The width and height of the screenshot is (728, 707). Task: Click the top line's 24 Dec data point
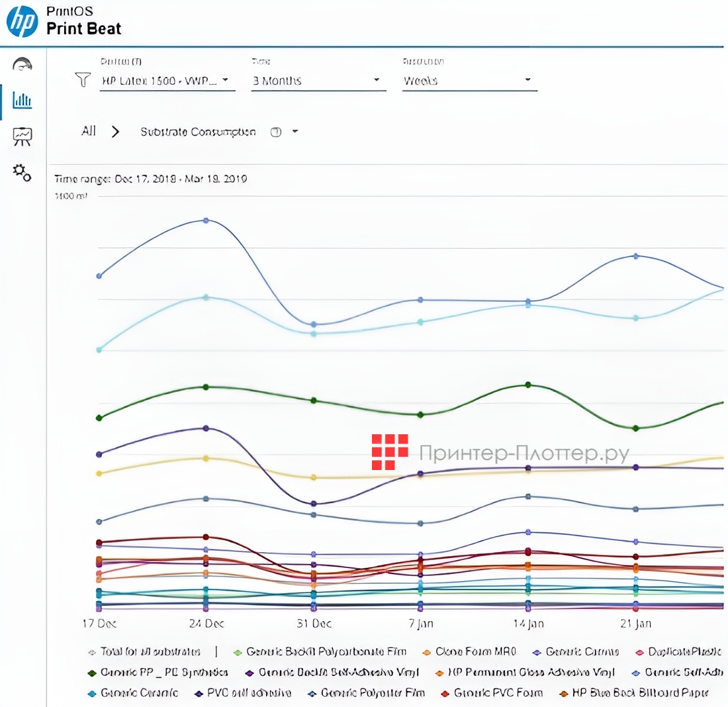206,220
